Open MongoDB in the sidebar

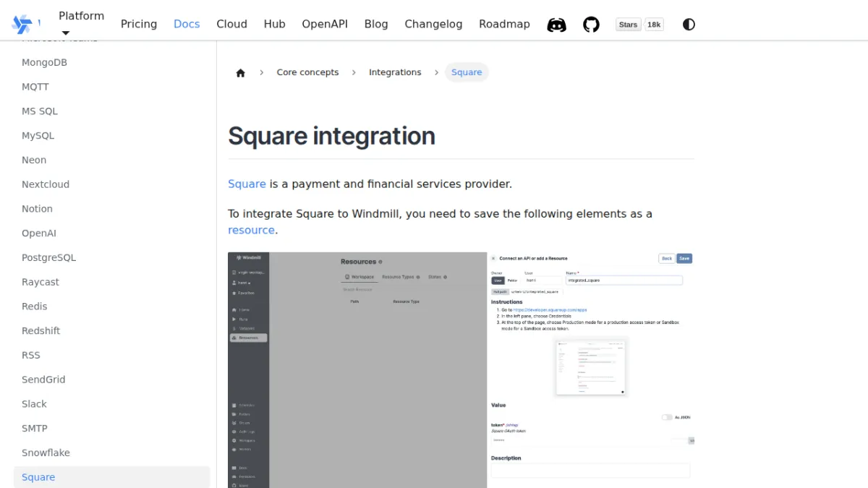112,62
